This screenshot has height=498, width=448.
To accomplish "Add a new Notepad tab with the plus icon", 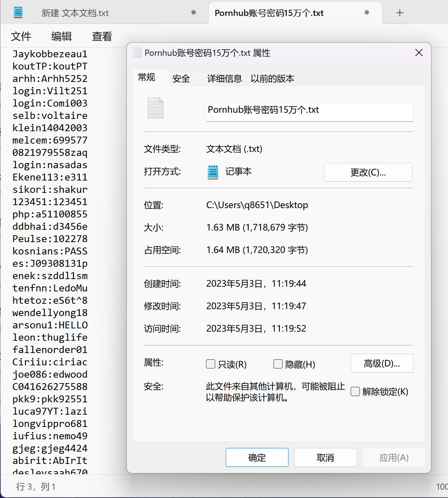I will 400,13.
